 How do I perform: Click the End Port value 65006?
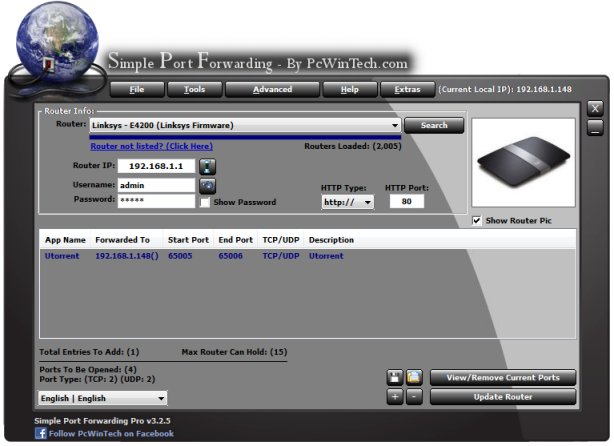click(x=230, y=256)
